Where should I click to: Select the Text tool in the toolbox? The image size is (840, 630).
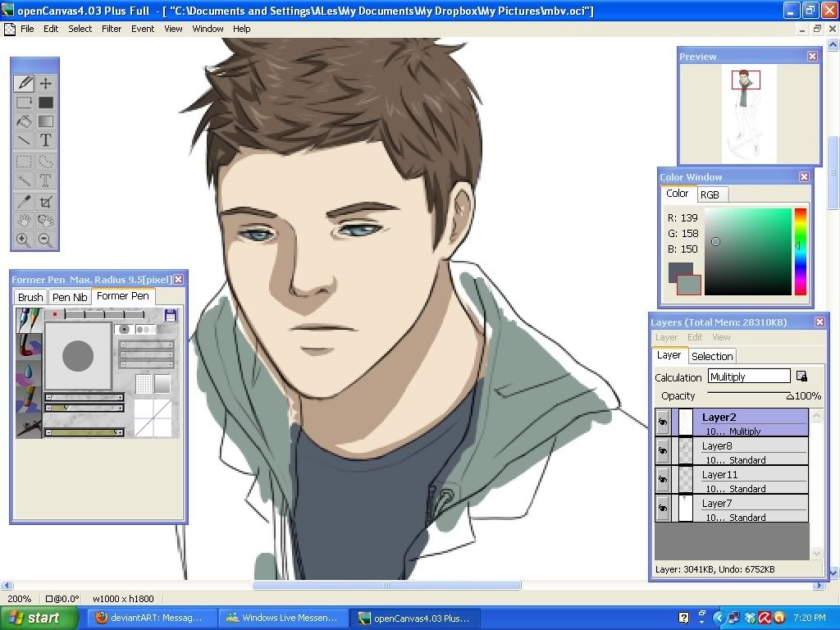46,140
